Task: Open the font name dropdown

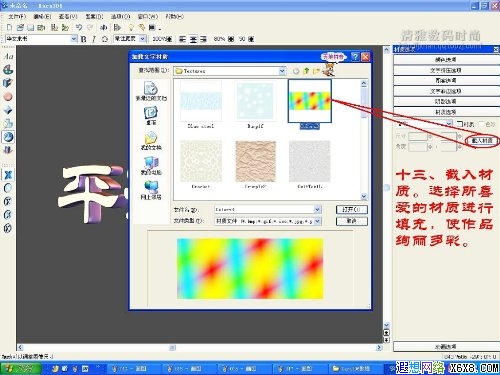Action: 74,39
